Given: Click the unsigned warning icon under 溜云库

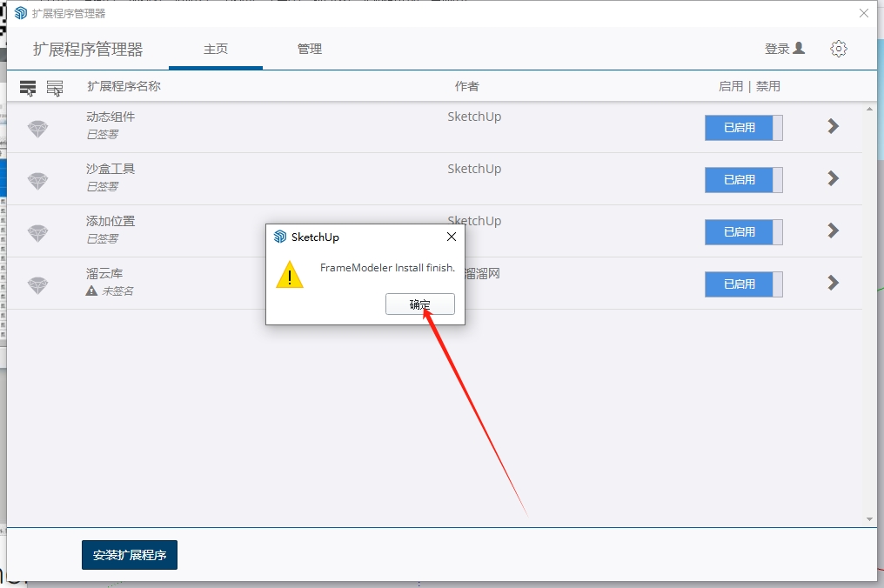Looking at the screenshot, I should [x=91, y=291].
